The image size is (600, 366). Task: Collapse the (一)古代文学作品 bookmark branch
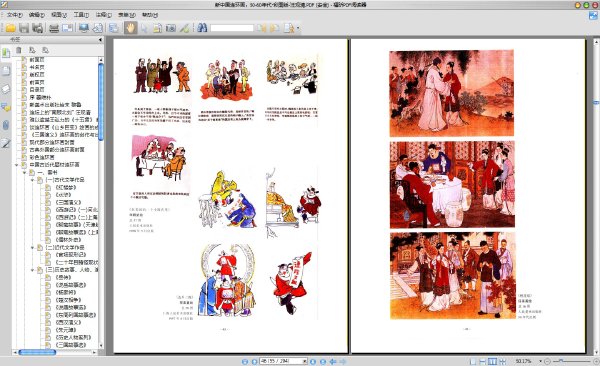coord(33,180)
